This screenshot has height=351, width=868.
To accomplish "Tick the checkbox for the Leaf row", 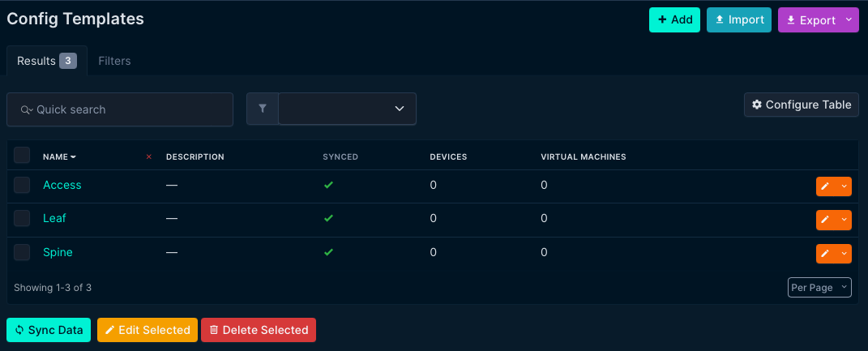I will tap(22, 218).
